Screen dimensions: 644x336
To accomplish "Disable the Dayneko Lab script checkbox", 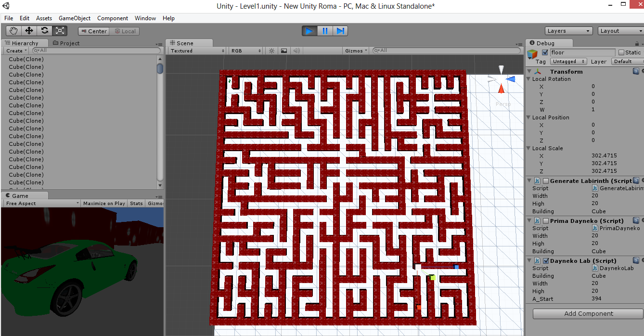I will (x=546, y=261).
